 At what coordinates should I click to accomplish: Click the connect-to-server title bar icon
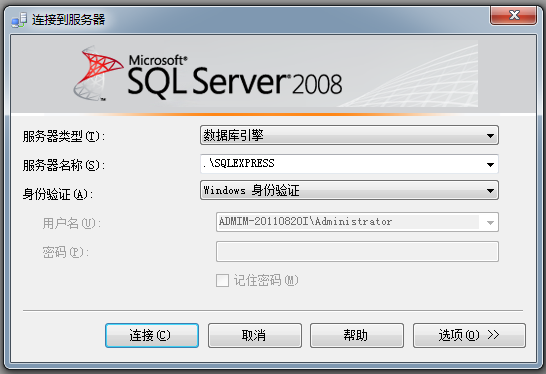point(19,20)
